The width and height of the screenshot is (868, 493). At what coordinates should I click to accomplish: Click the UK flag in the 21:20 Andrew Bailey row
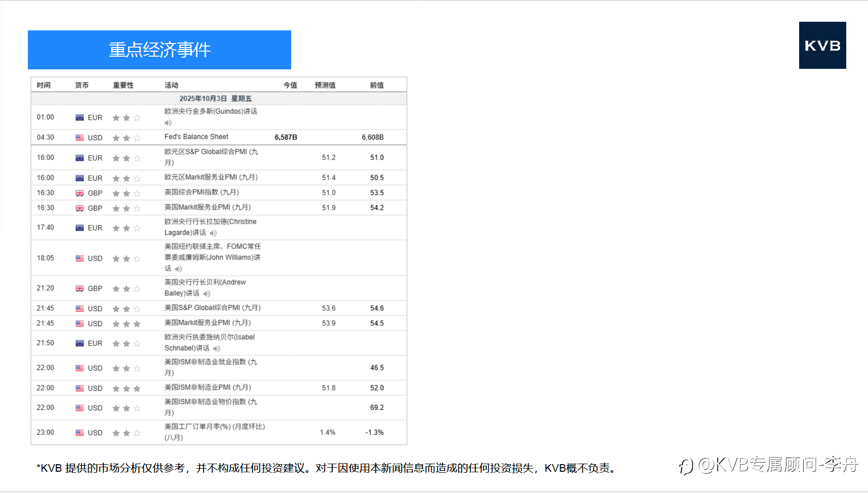point(80,289)
